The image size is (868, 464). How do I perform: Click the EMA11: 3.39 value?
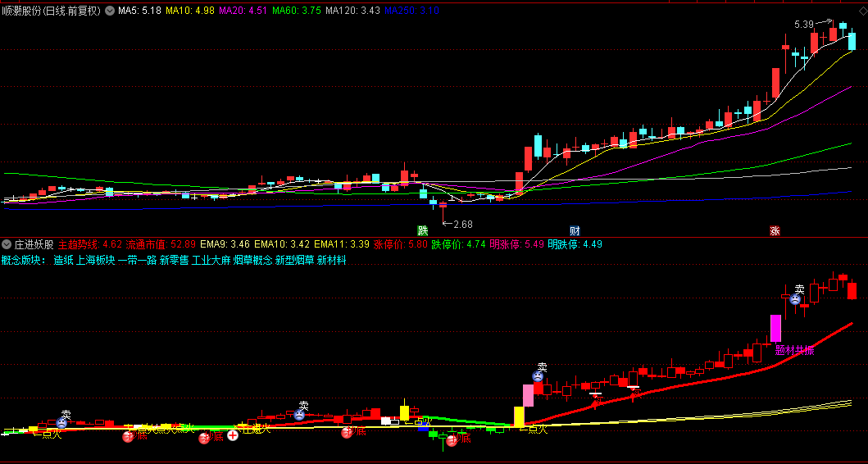pos(342,244)
